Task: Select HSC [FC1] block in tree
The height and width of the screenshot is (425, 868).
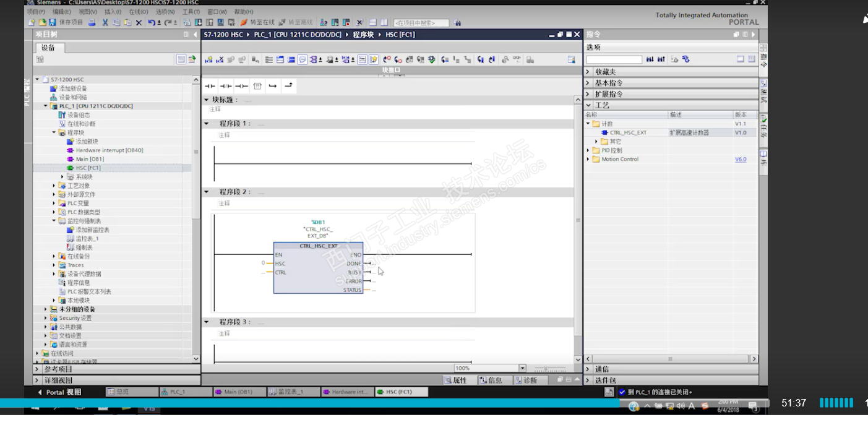Action: [88, 168]
